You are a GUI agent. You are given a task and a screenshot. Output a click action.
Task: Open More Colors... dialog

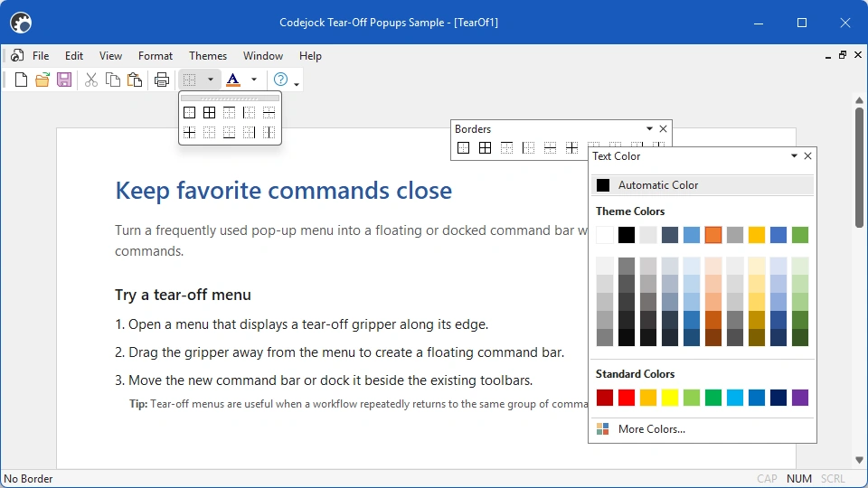703,429
